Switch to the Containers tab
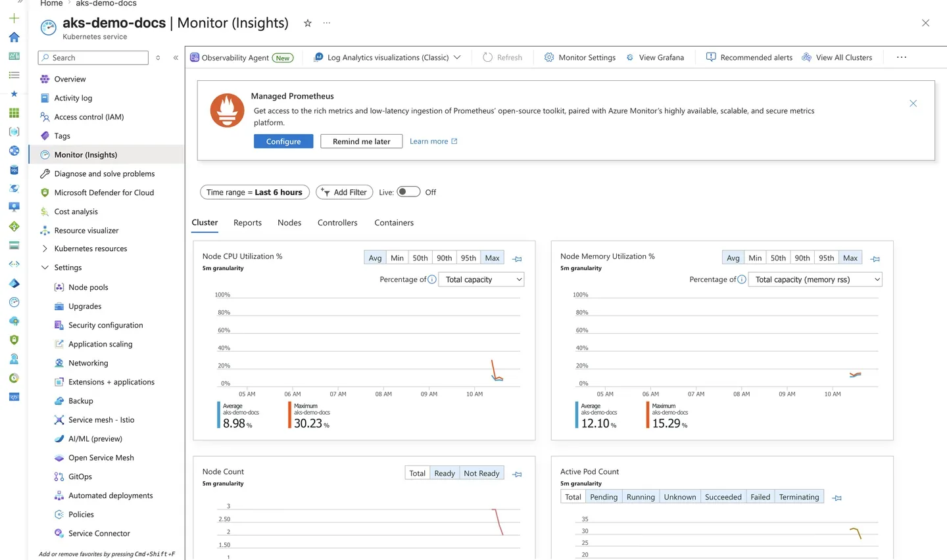This screenshot has width=947, height=560. point(394,223)
